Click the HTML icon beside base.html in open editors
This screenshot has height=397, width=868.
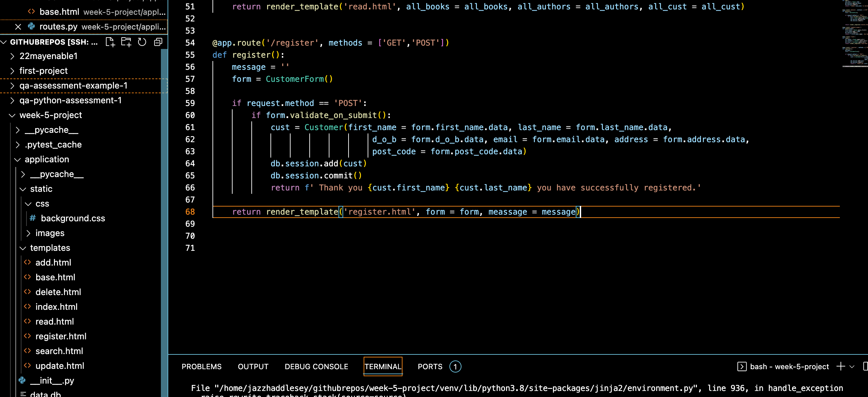tap(32, 11)
